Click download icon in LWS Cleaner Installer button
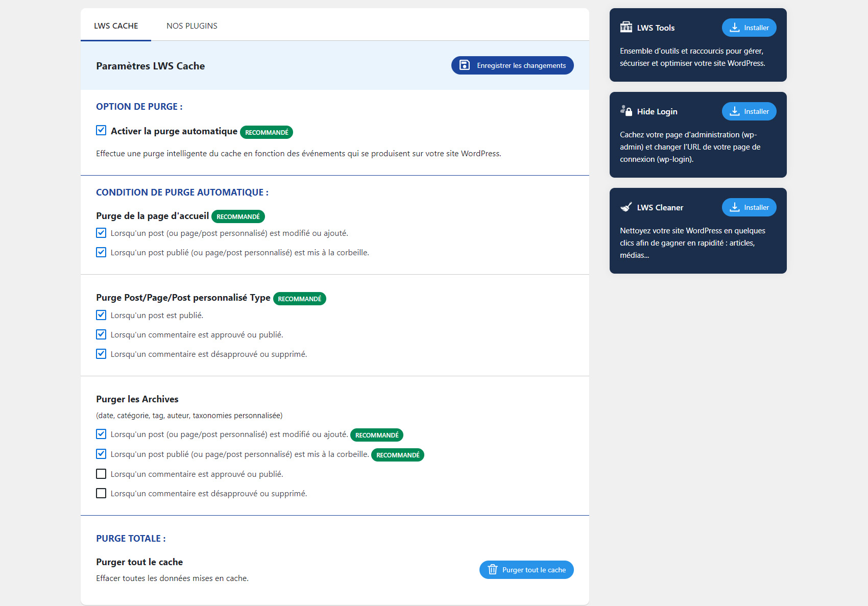The height and width of the screenshot is (606, 868). [x=735, y=207]
